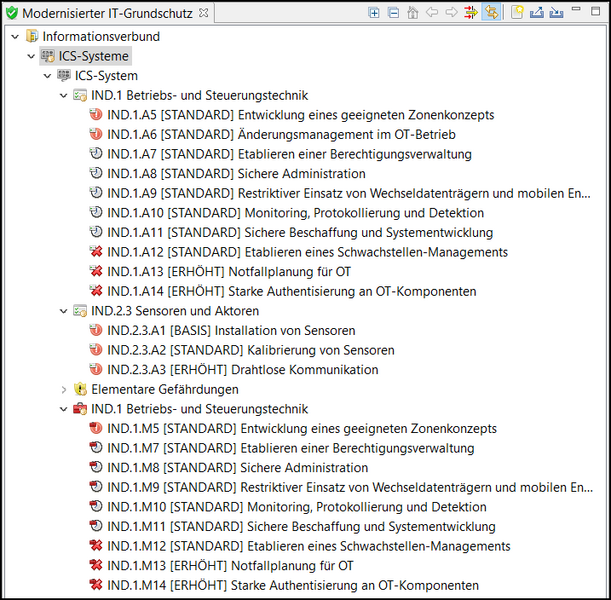The width and height of the screenshot is (611, 600).
Task: Click the import arrow toolbar icon
Action: tap(556, 12)
